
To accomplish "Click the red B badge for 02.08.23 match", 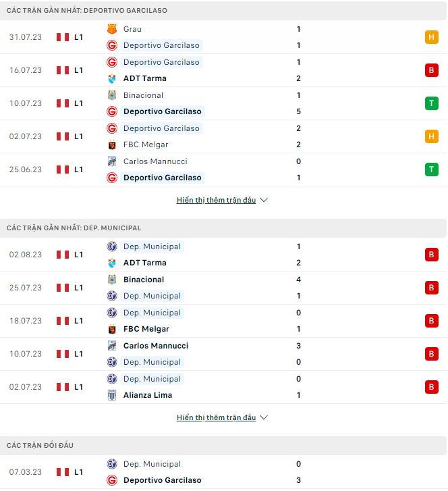I will [x=431, y=255].
